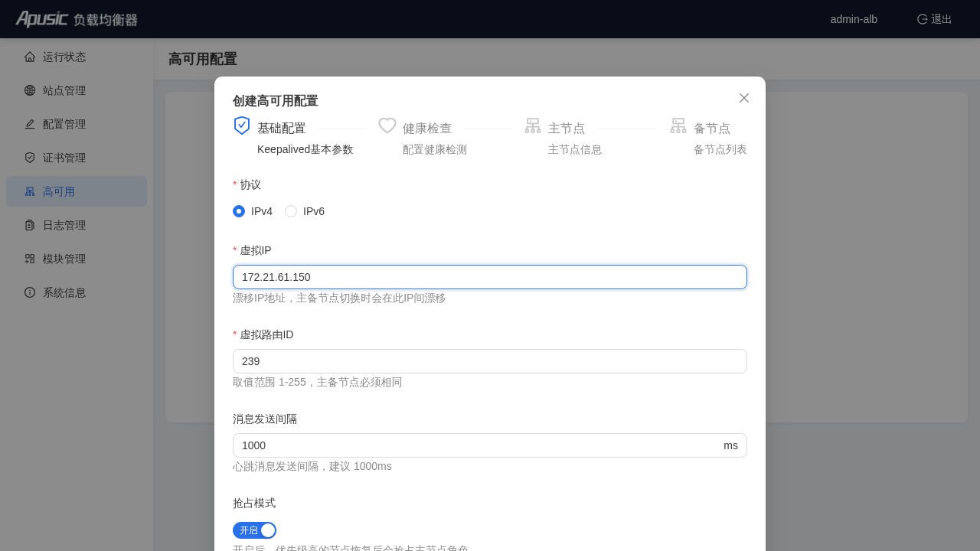Click the blocks icon beside 模块管理
Image resolution: width=980 pixels, height=551 pixels.
coord(30,259)
